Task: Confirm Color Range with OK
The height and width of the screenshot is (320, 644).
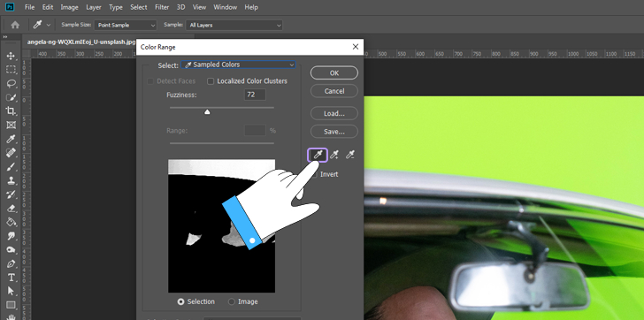Action: tap(334, 73)
